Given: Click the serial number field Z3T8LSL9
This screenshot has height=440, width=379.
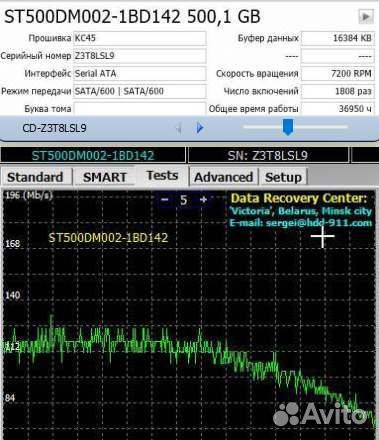Looking at the screenshot, I should (x=140, y=56).
